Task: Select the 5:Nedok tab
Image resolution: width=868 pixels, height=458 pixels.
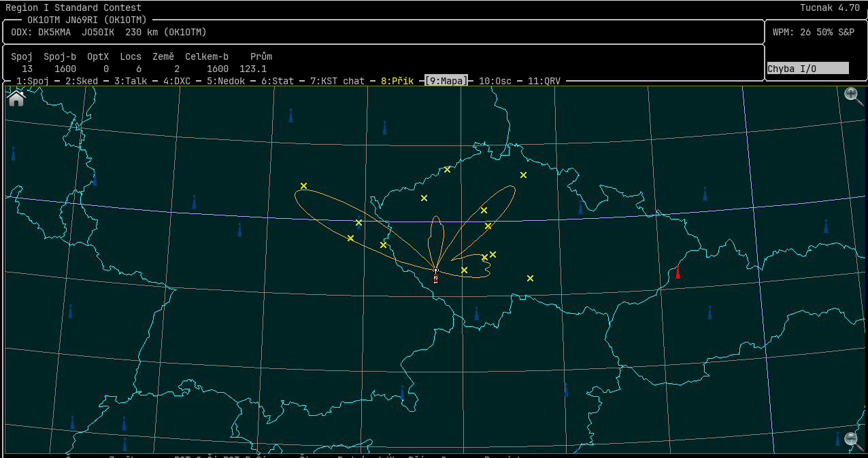Action: click(226, 81)
